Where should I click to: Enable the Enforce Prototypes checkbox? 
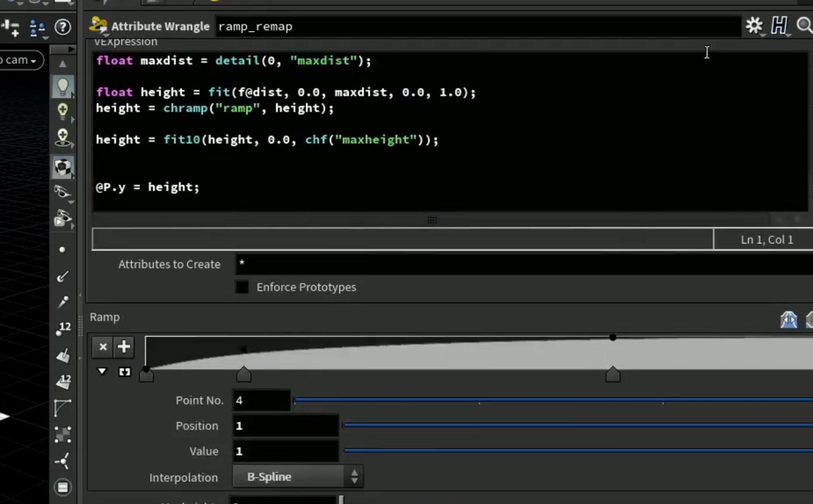click(242, 287)
